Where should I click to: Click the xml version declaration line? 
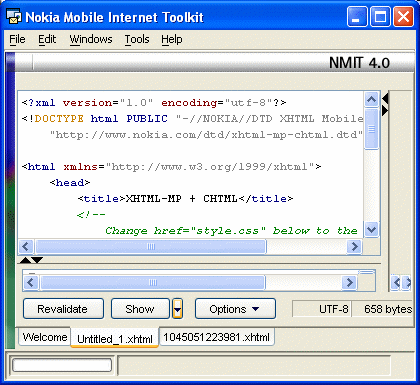pyautogui.click(x=154, y=102)
